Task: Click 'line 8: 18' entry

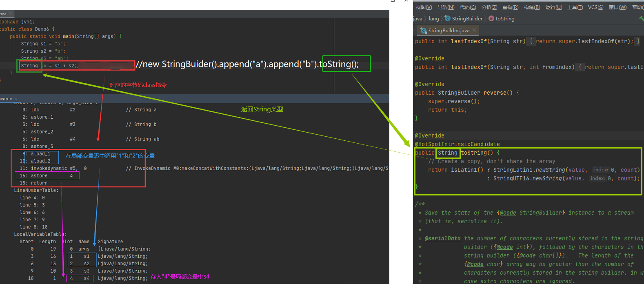Action: 33,227
